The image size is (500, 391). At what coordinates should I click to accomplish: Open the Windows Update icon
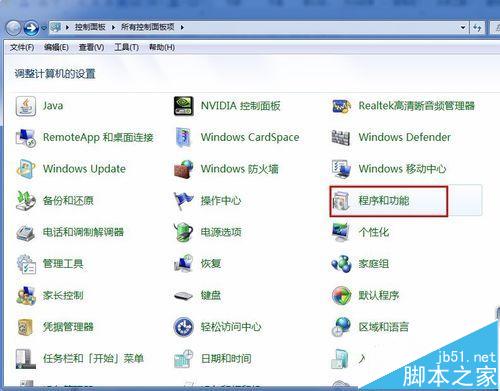click(x=26, y=169)
